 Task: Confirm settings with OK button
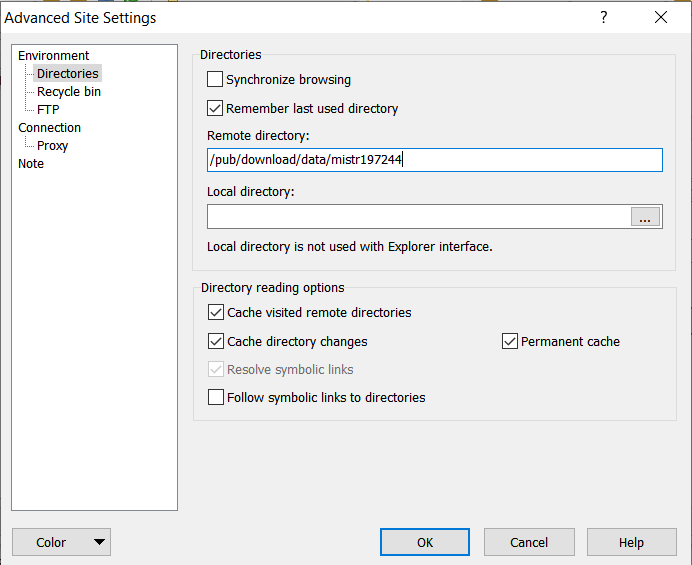tap(425, 542)
